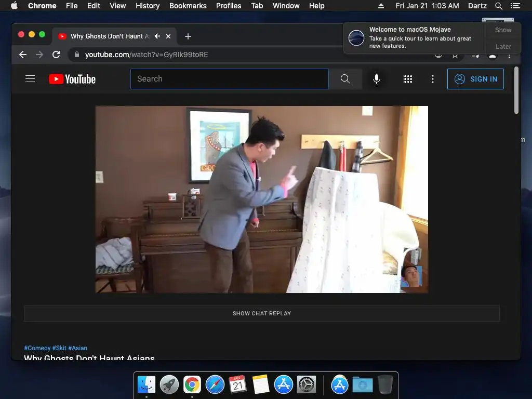Open the YouTube apps grid
This screenshot has width=532, height=399.
407,79
